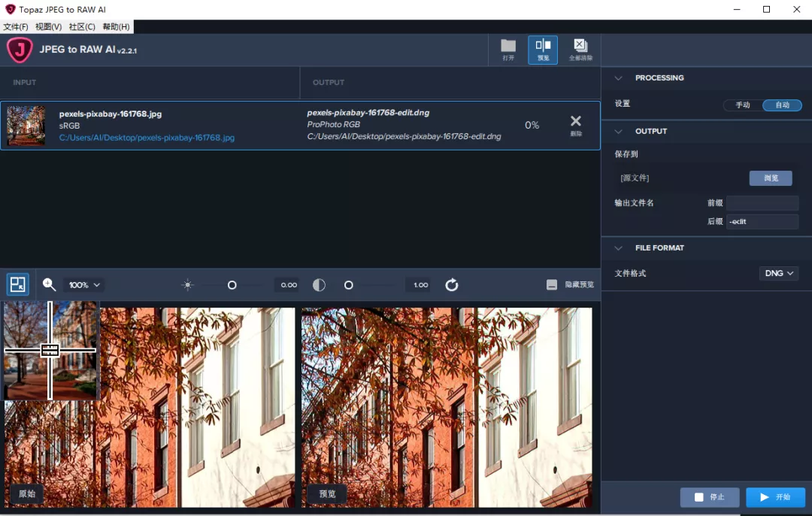The image size is (812, 516).
Task: Open the File (文件) menu
Action: point(16,27)
